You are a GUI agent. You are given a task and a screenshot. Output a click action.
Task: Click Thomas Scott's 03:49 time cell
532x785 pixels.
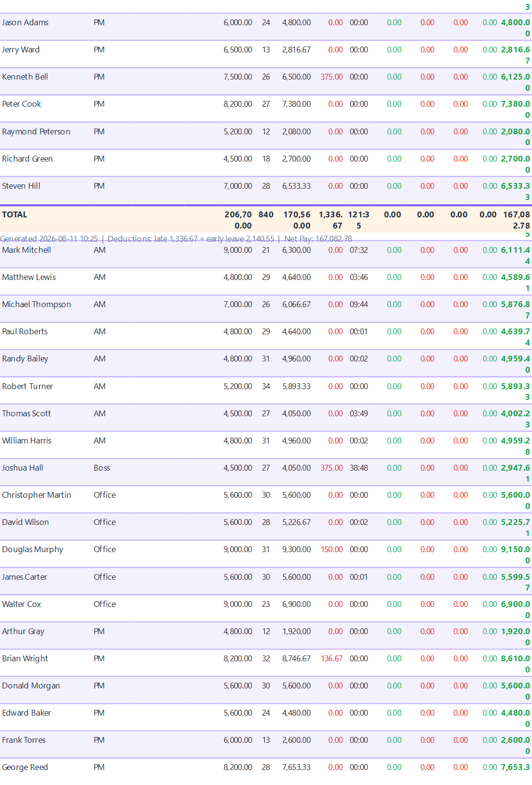click(359, 413)
